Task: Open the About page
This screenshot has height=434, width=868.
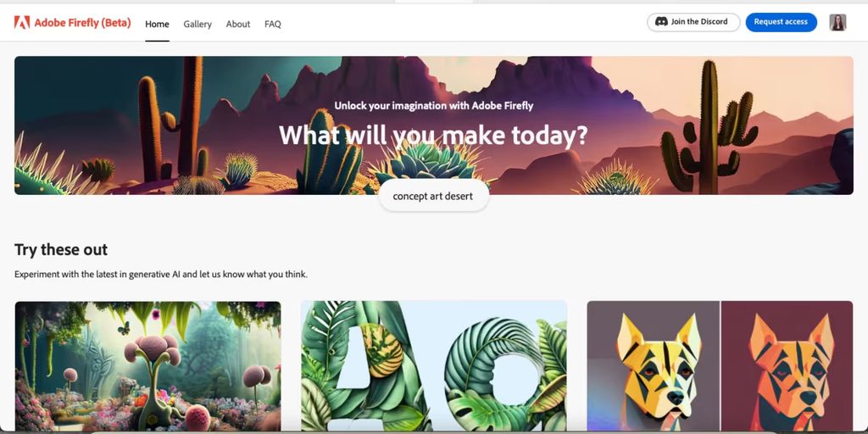Action: point(238,24)
